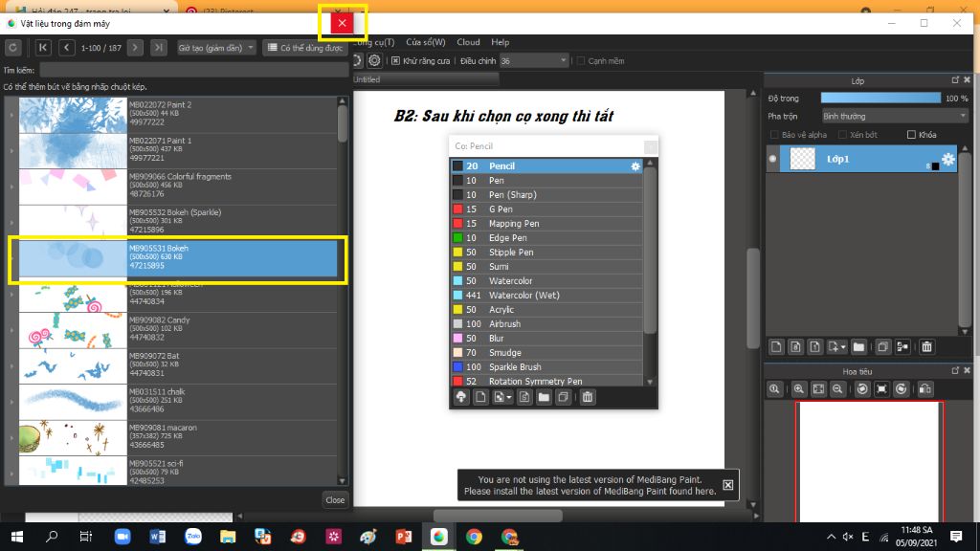This screenshot has height=551, width=980.
Task: Rotate canvas right in the navigator
Action: point(902,388)
